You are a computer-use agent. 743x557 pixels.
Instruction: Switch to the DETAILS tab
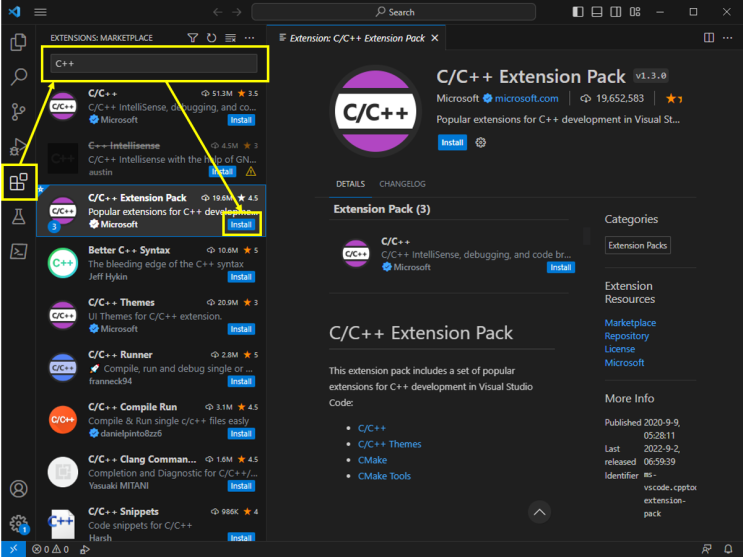click(350, 184)
